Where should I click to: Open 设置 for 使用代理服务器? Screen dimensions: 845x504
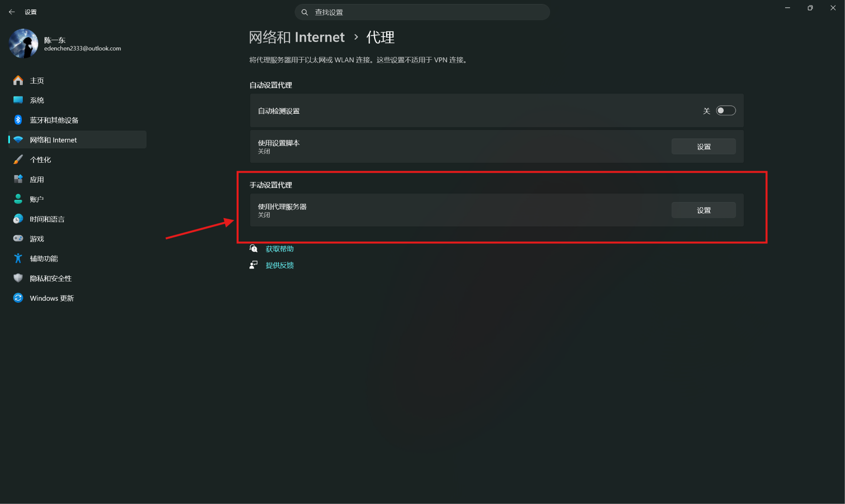pos(703,210)
